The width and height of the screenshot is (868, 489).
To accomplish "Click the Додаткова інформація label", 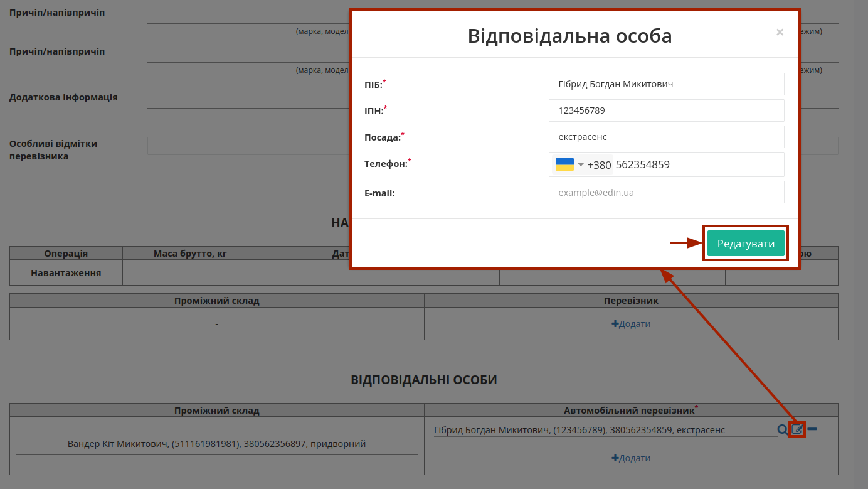I will click(63, 97).
